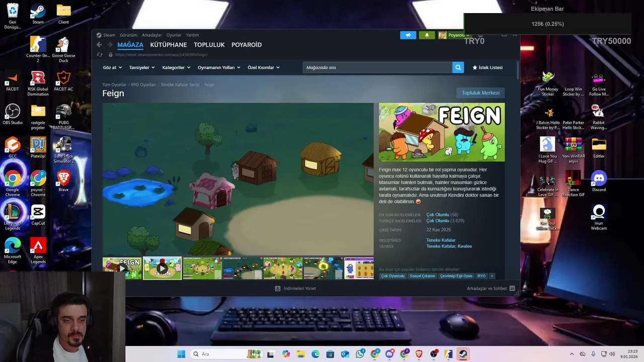
Task: Open RISK Global Domination desktop shortcut
Action: point(38,83)
